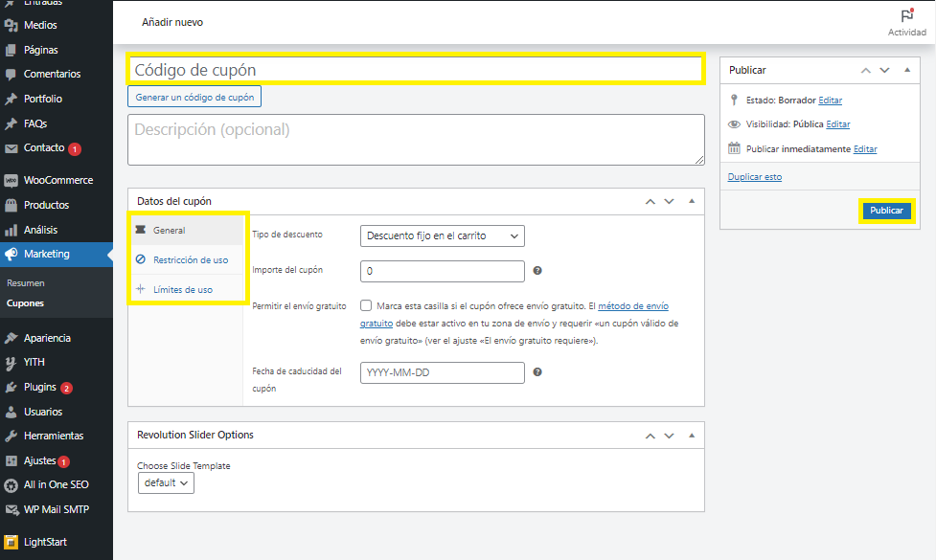Collapse the Revolution Slider Options panel
936x560 pixels.
[692, 435]
